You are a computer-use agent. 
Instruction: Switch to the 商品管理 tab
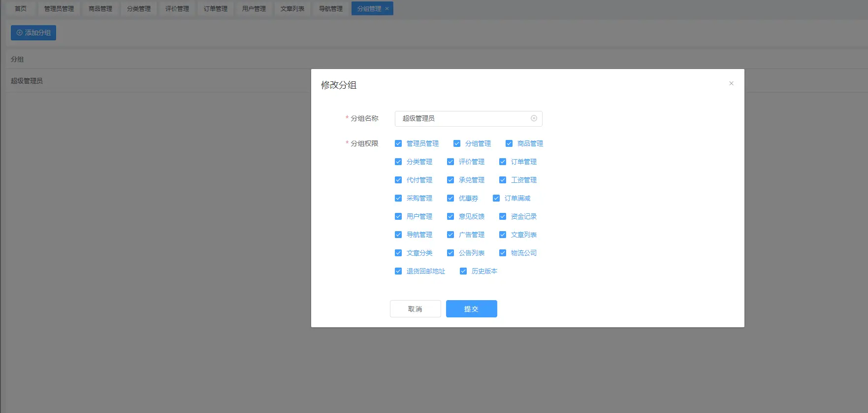tap(100, 8)
